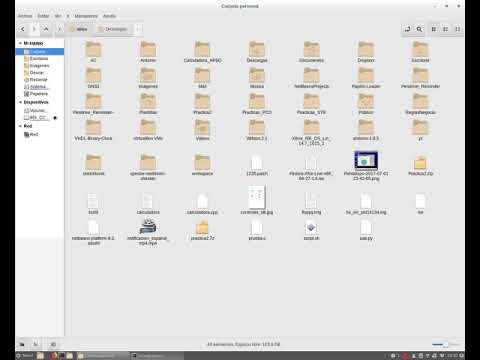The height and width of the screenshot is (360, 480).
Task: Collapse the Dispositivos sidebar section
Action: pyautogui.click(x=20, y=102)
